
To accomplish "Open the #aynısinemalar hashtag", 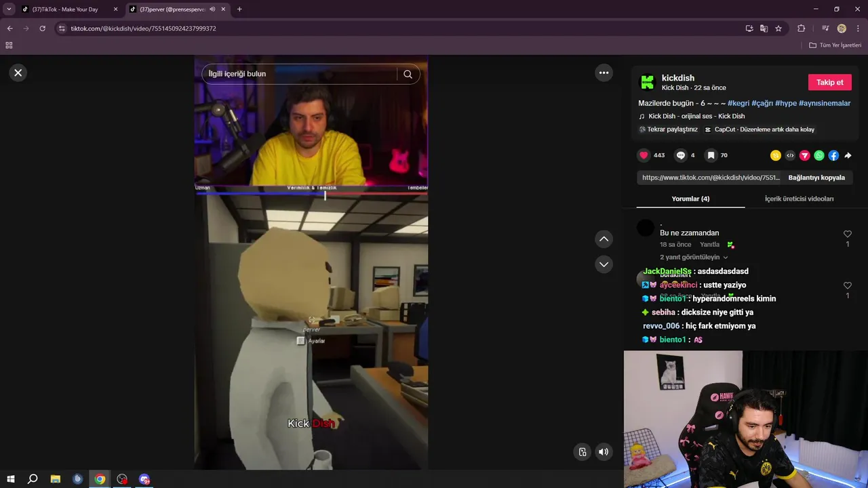I will click(825, 103).
